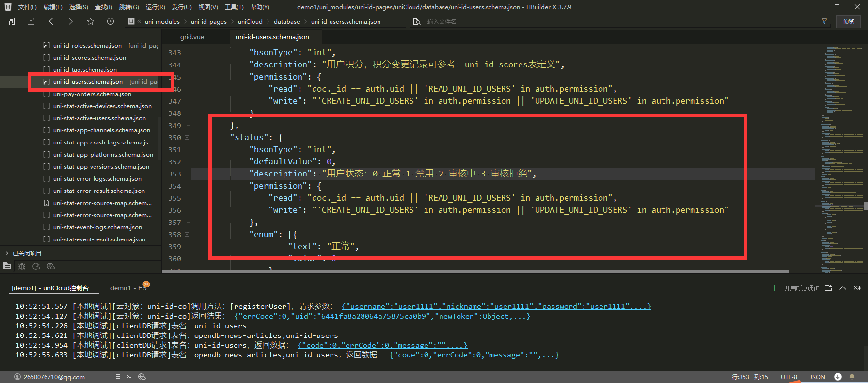Open the terminal icon in status bar
868x383 pixels.
click(129, 377)
